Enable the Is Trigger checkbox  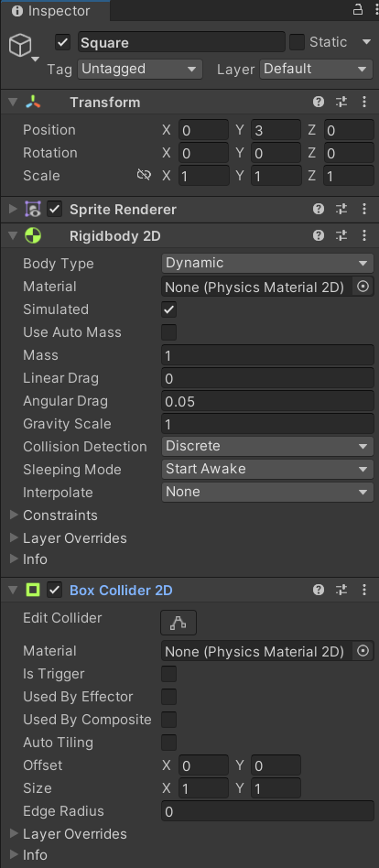tap(168, 674)
